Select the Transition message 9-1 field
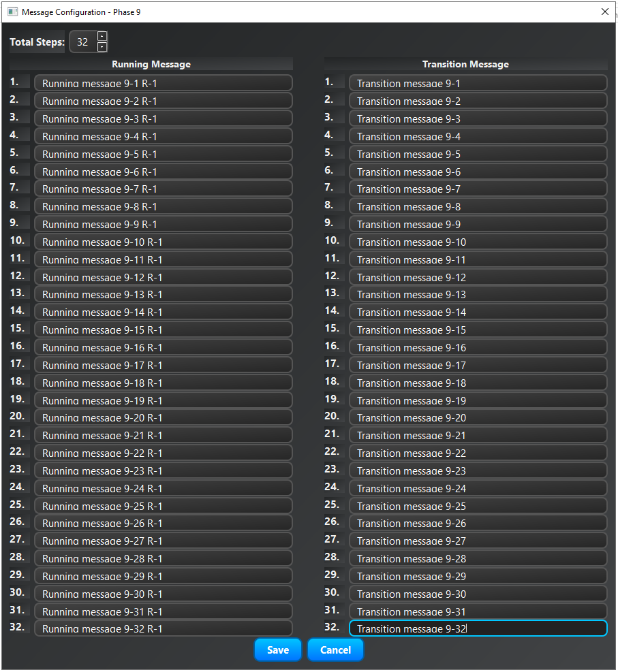Viewport: 618px width, 672px height. (x=478, y=82)
